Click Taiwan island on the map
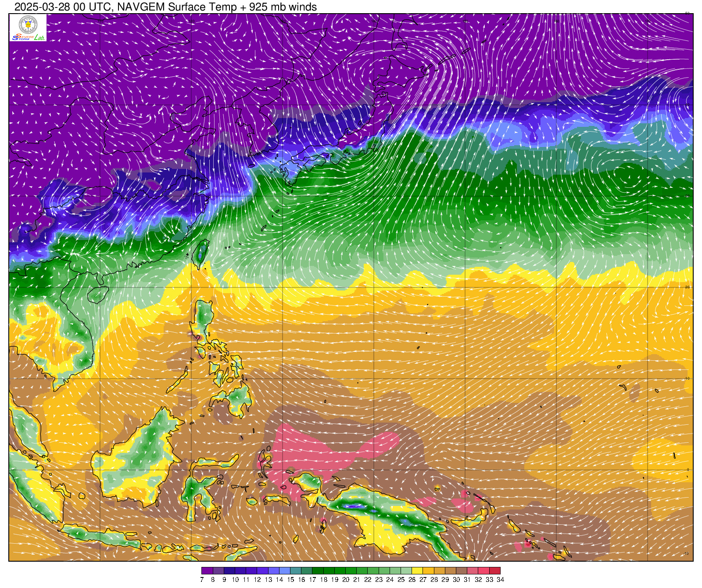This screenshot has width=702, height=588. click(201, 253)
